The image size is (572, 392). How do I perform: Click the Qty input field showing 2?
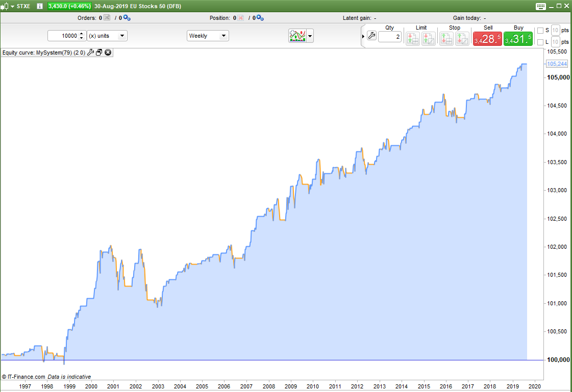(390, 36)
